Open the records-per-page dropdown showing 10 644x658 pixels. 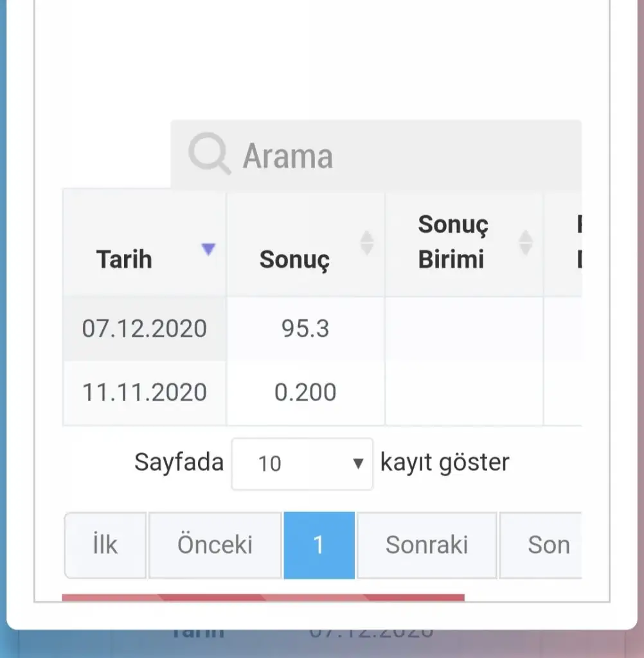click(x=302, y=463)
